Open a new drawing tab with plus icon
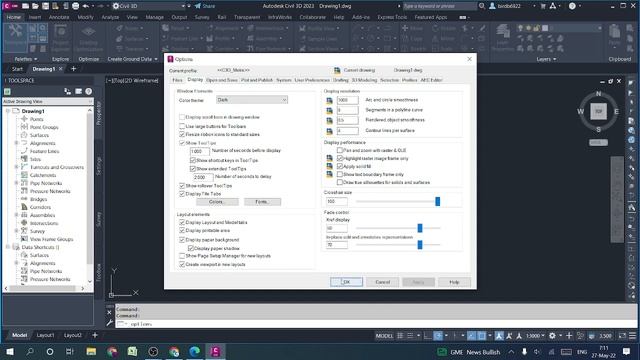The image size is (640, 360). coord(73,69)
